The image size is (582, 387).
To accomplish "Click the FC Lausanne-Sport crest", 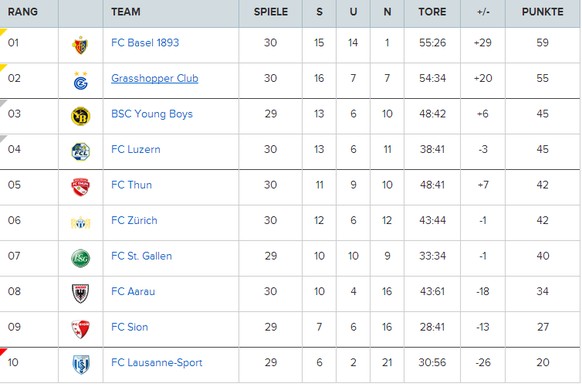I will (81, 364).
